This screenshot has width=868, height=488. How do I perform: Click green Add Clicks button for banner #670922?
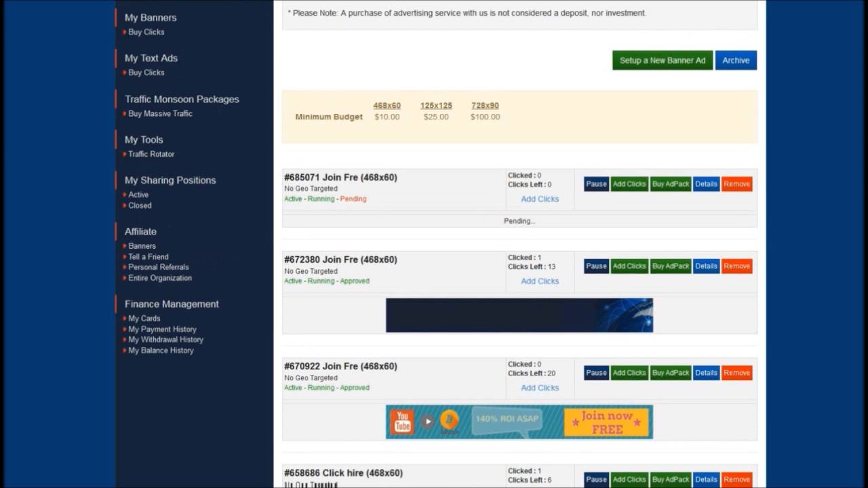pyautogui.click(x=629, y=373)
